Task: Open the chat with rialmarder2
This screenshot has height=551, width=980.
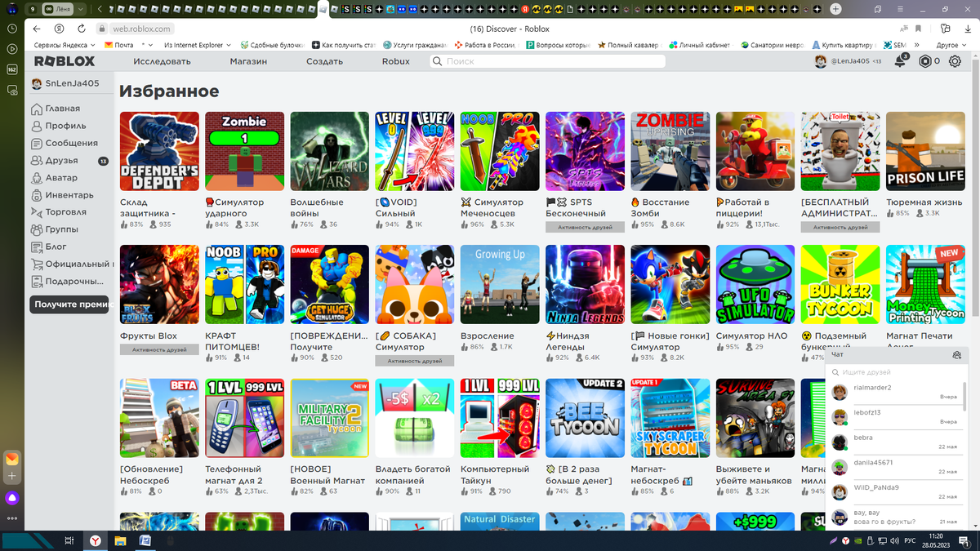Action: tap(896, 392)
